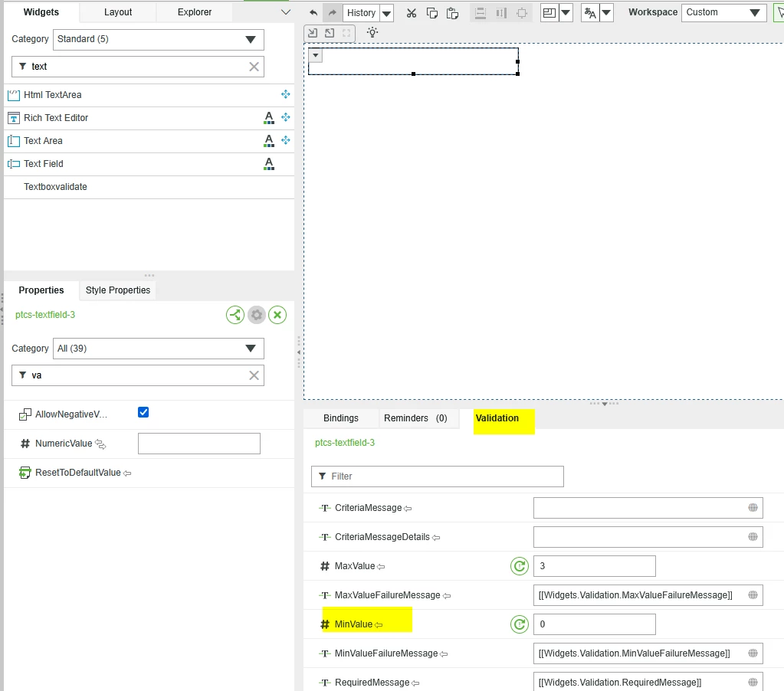Screen dimensions: 784x691
Task: Collapse the bottom panel with the splitter arrow
Action: (605, 403)
